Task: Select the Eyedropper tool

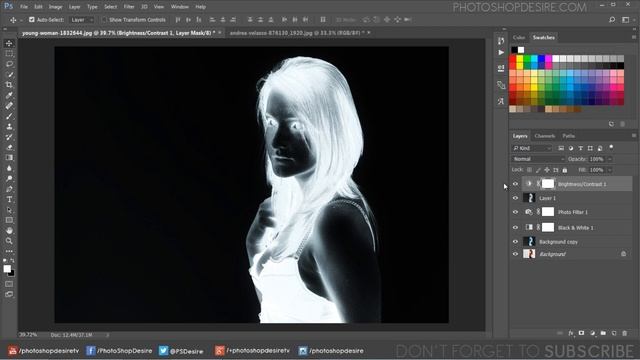Action: click(9, 95)
